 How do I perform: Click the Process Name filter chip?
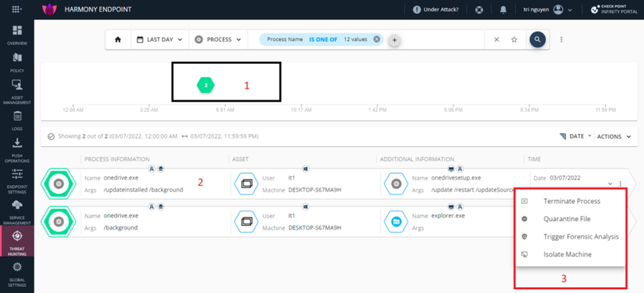pos(320,40)
